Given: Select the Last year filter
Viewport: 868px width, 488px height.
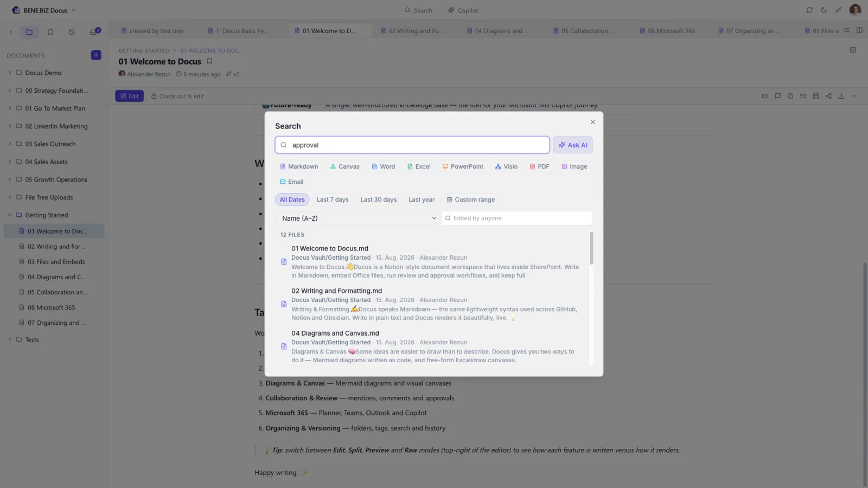Looking at the screenshot, I should tap(422, 200).
